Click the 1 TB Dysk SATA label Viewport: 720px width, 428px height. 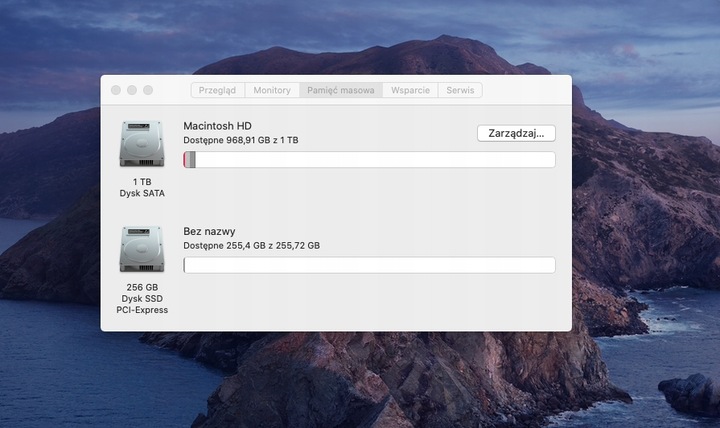(x=142, y=187)
